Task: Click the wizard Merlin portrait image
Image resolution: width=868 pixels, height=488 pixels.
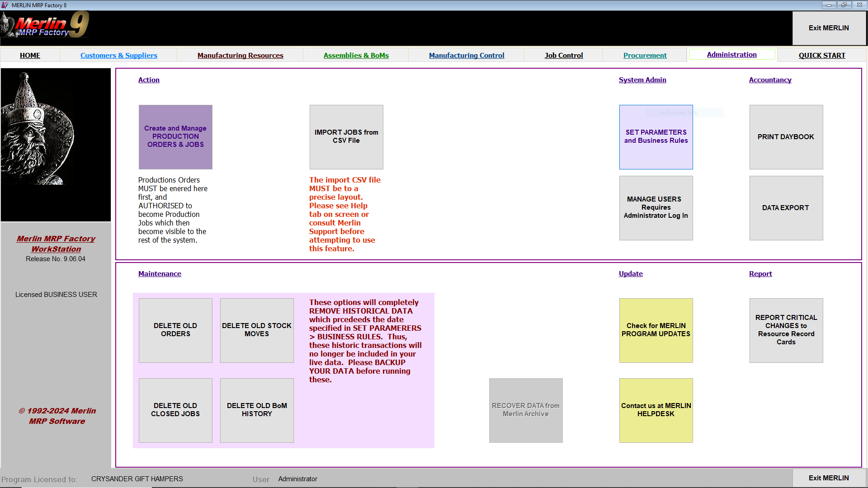Action: point(56,145)
